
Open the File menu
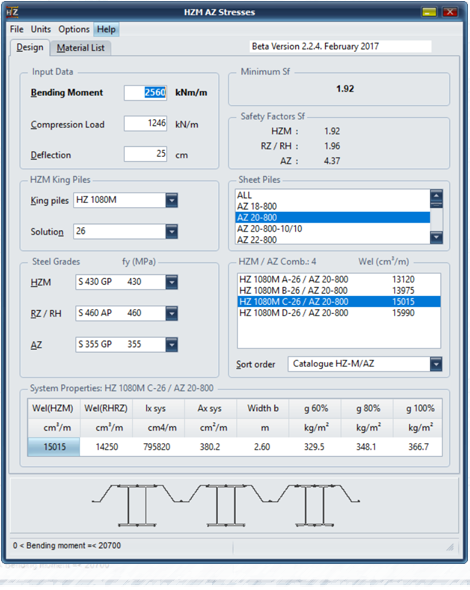(17, 29)
